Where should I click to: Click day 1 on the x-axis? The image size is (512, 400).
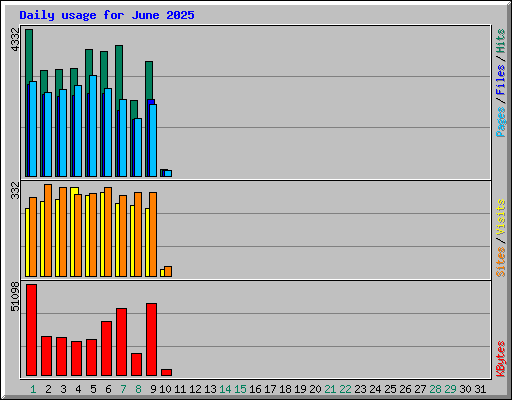point(33,389)
